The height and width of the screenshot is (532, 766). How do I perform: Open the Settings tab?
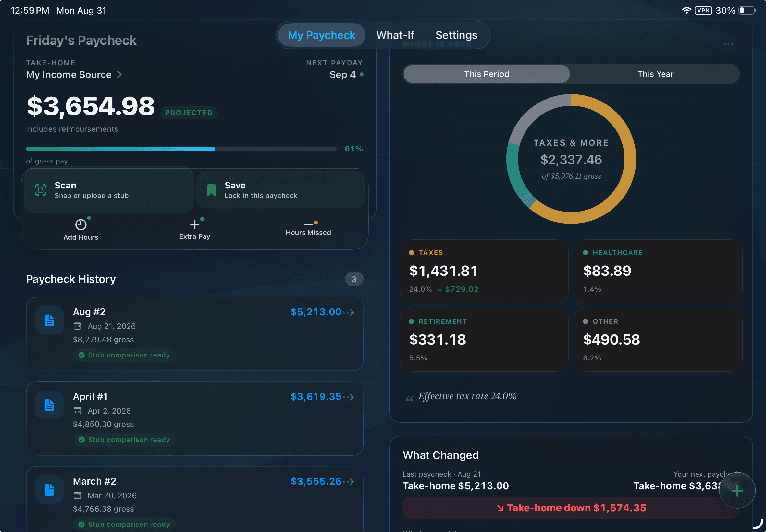click(x=456, y=35)
